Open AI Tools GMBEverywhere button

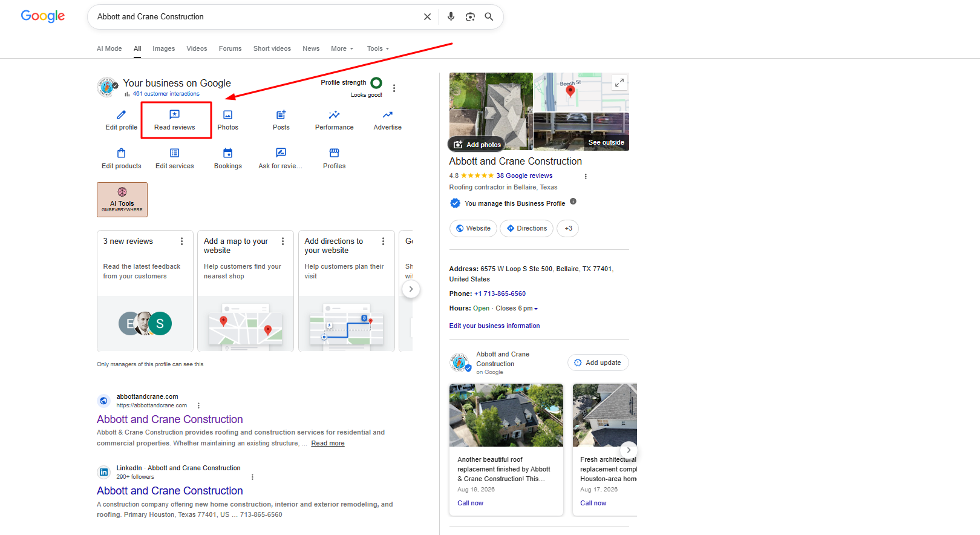(122, 200)
